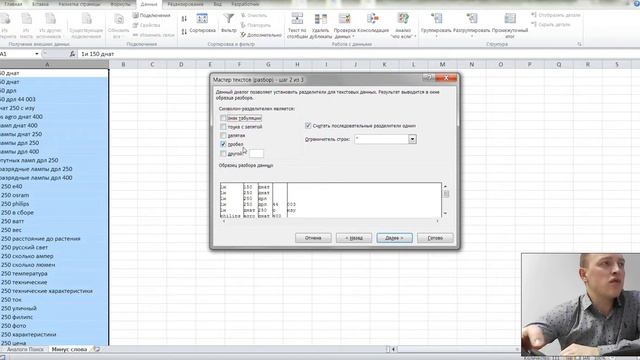The width and height of the screenshot is (640, 360).
Task: Click the From Text (Из текста) icon
Action: point(27,19)
